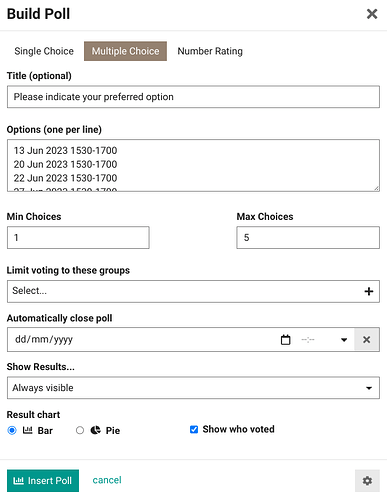Screen dimensions: 387x500
Task: Click the '20 Jun 2023 1530-1700' option line
Action: 65,164
